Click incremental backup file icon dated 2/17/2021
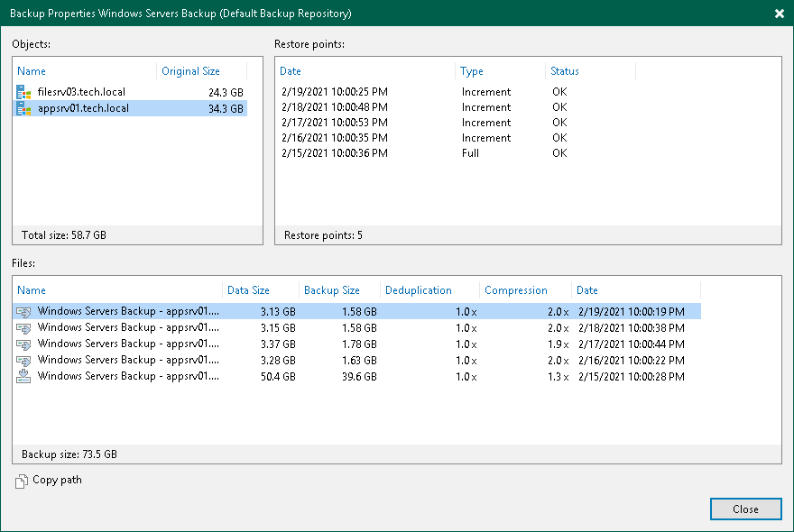The image size is (794, 532). click(x=23, y=344)
